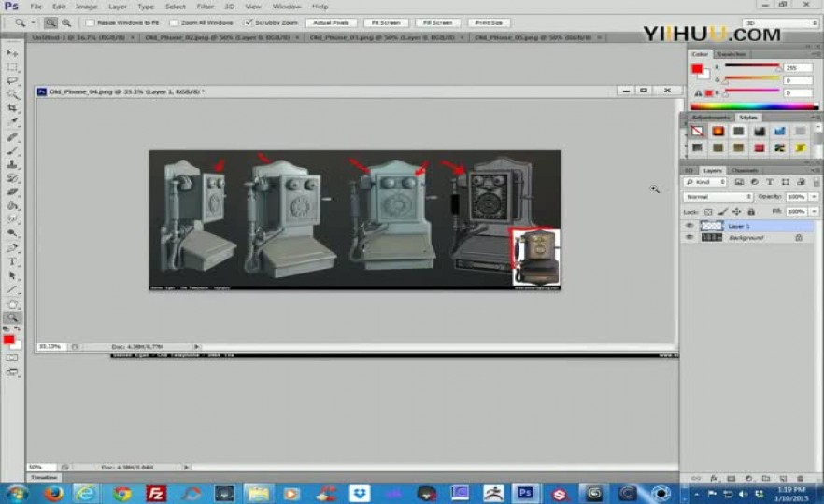The width and height of the screenshot is (824, 504).
Task: Open the layer Kind filter dropdown
Action: click(705, 182)
